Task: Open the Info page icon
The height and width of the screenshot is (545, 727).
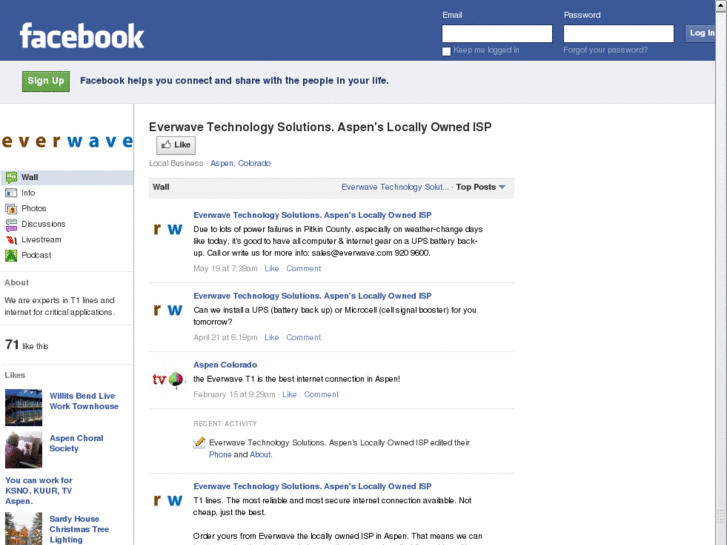Action: [11, 193]
